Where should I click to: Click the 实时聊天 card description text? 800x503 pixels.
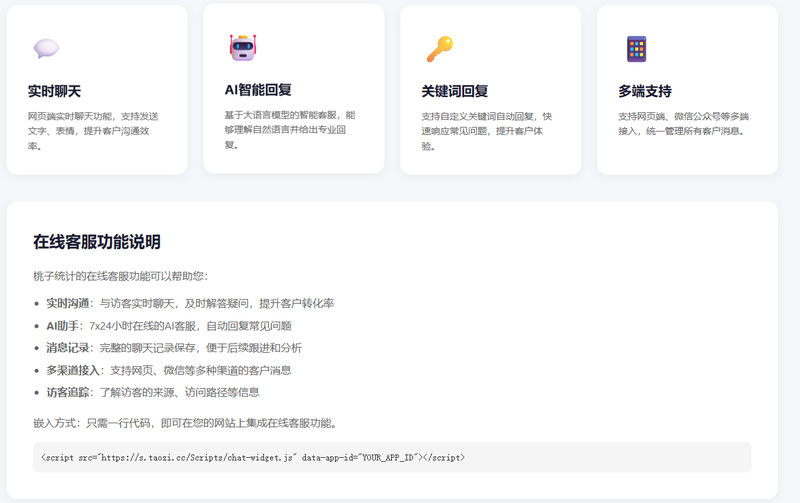click(x=93, y=131)
